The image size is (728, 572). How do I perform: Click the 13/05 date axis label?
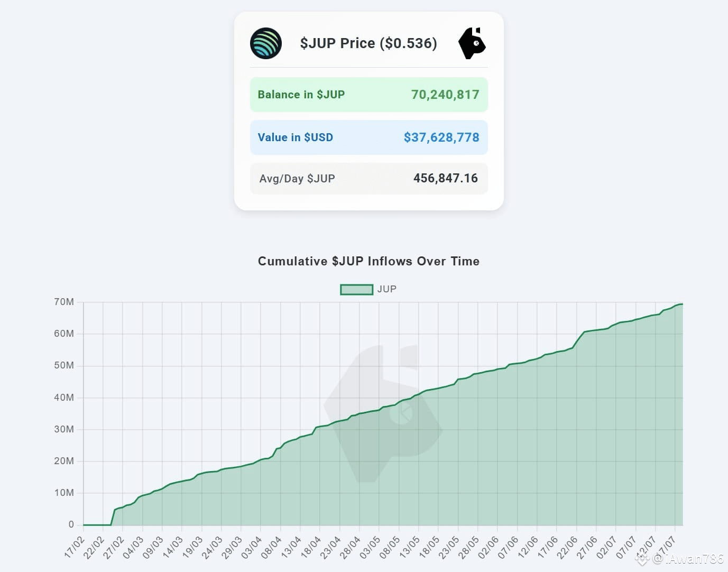410,547
